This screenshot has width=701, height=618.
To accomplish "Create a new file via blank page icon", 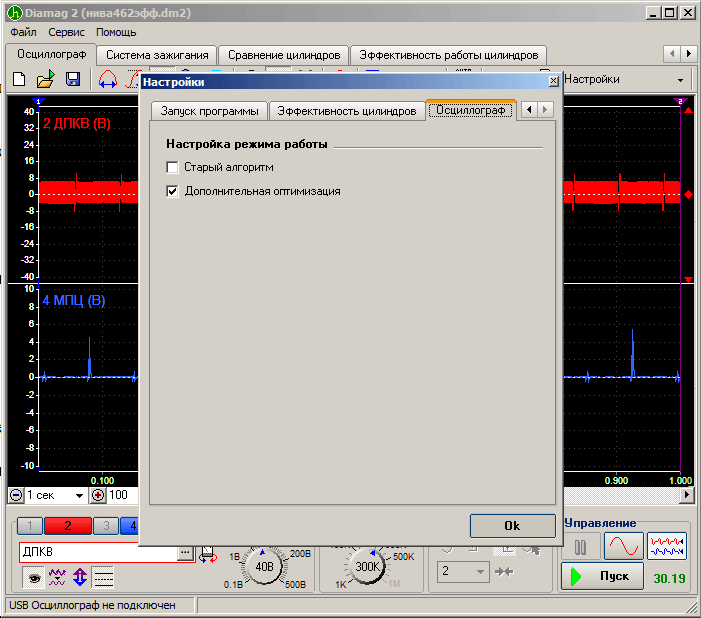I will [x=19, y=80].
